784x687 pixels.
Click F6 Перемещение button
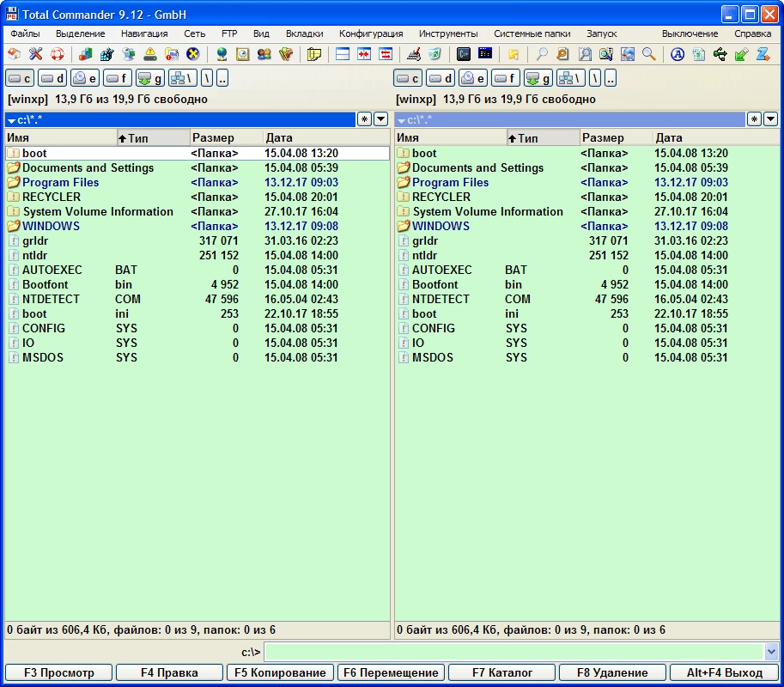(x=391, y=672)
